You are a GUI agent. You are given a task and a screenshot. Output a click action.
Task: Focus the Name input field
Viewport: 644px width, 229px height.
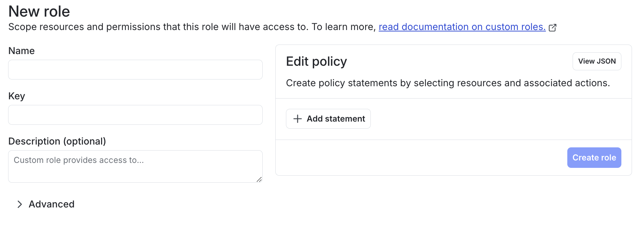coord(135,70)
